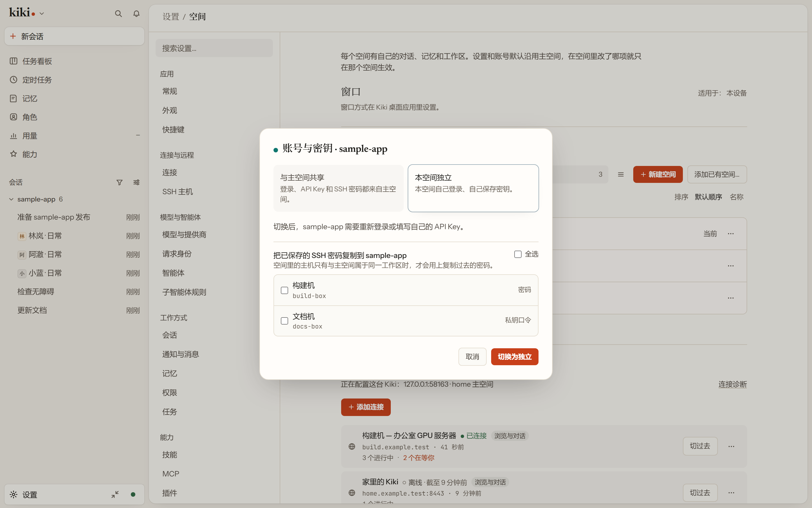Open 用量 chart icon

tap(14, 136)
